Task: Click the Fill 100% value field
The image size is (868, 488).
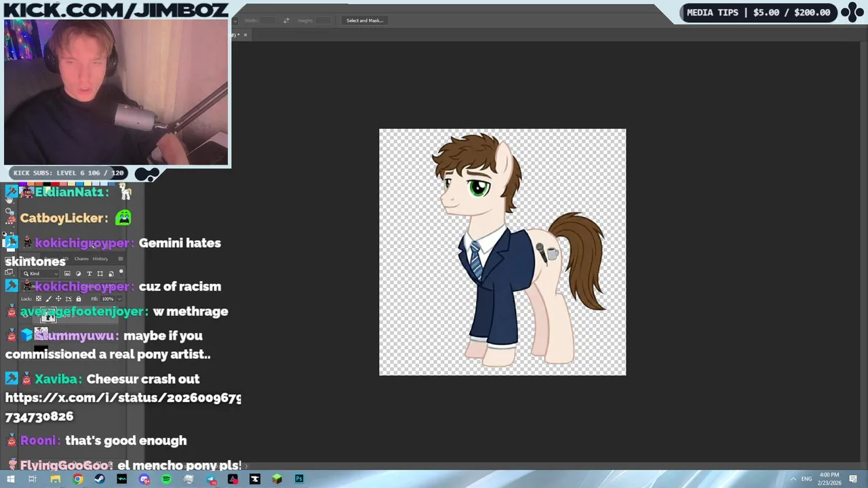Action: 108,299
